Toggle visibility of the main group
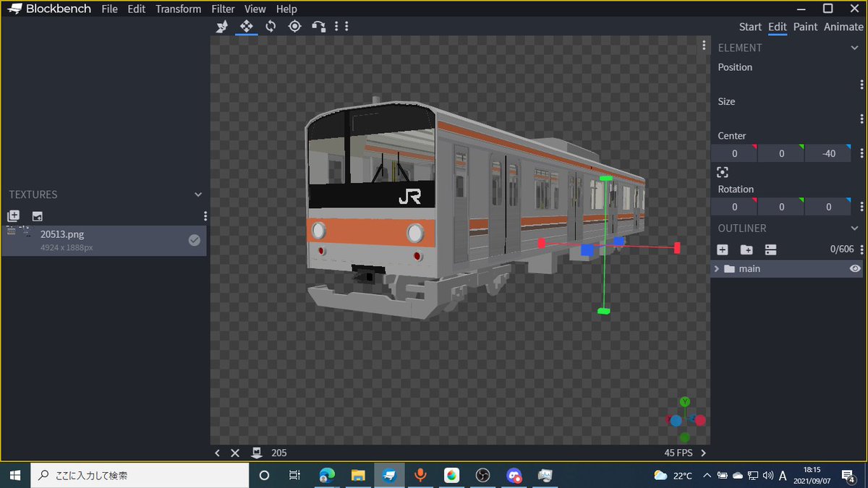Image resolution: width=868 pixels, height=488 pixels. pyautogui.click(x=855, y=268)
